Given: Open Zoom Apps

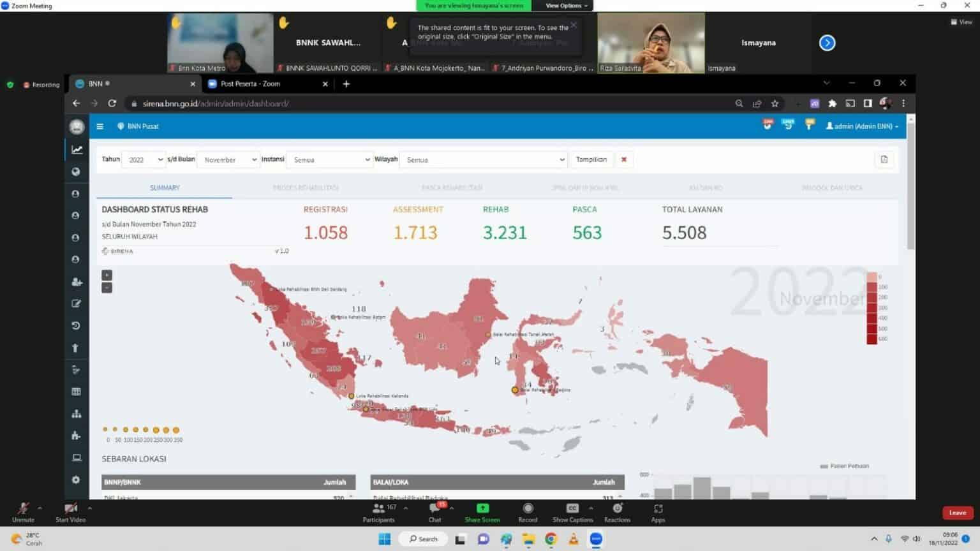Looking at the screenshot, I should 658,512.
